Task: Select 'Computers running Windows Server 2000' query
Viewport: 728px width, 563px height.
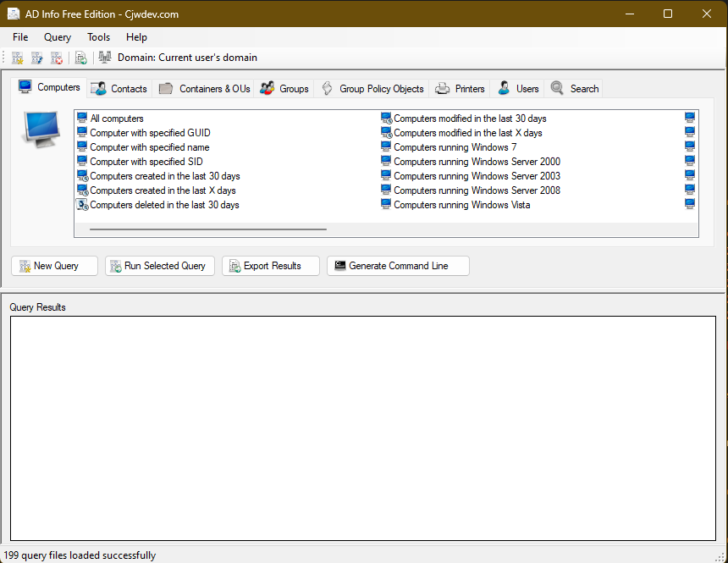Action: point(471,162)
